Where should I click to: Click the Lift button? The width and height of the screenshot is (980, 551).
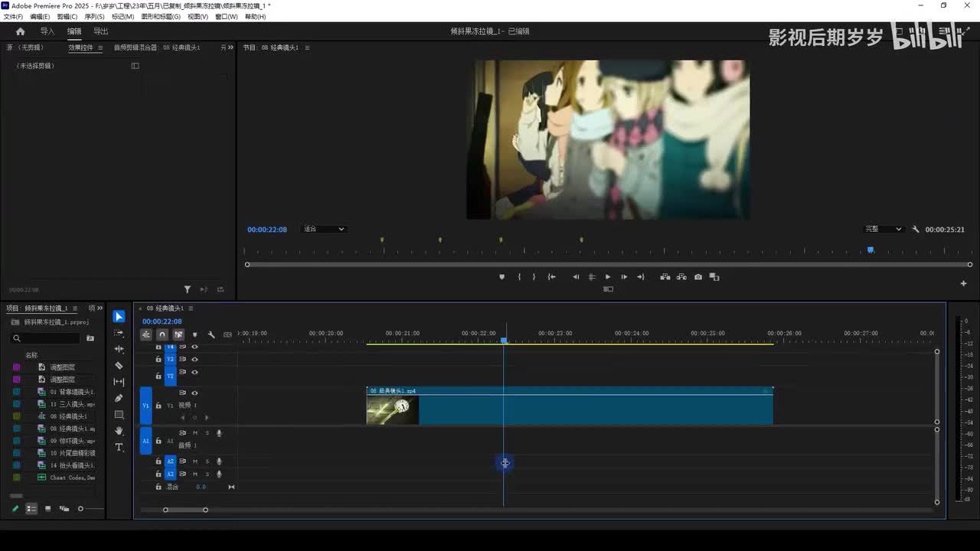pyautogui.click(x=665, y=277)
